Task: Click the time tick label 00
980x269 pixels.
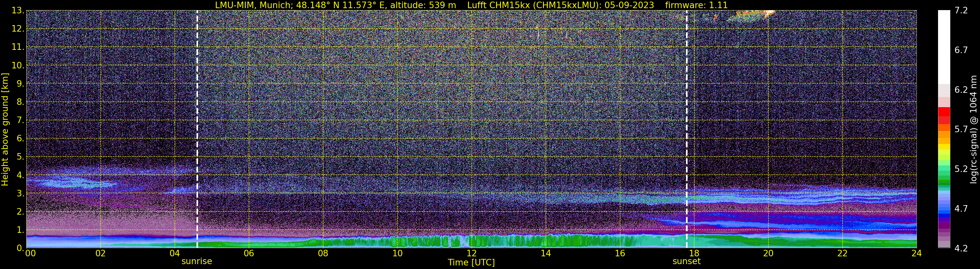Action: (x=31, y=253)
